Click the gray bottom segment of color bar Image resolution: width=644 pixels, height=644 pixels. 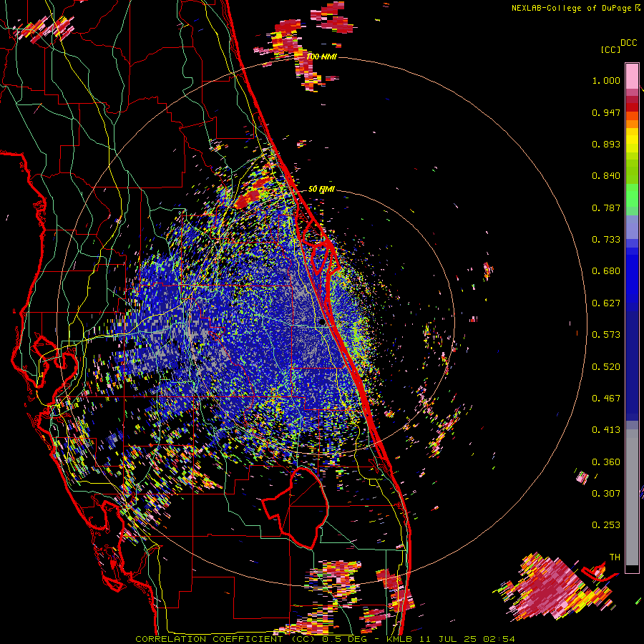(632, 497)
